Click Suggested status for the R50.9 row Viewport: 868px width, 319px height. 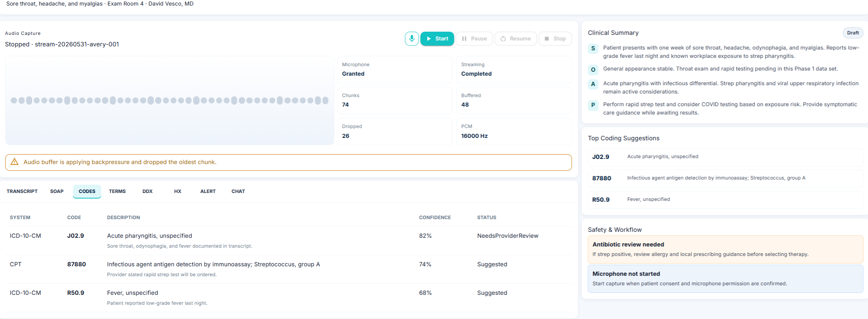pyautogui.click(x=492, y=293)
